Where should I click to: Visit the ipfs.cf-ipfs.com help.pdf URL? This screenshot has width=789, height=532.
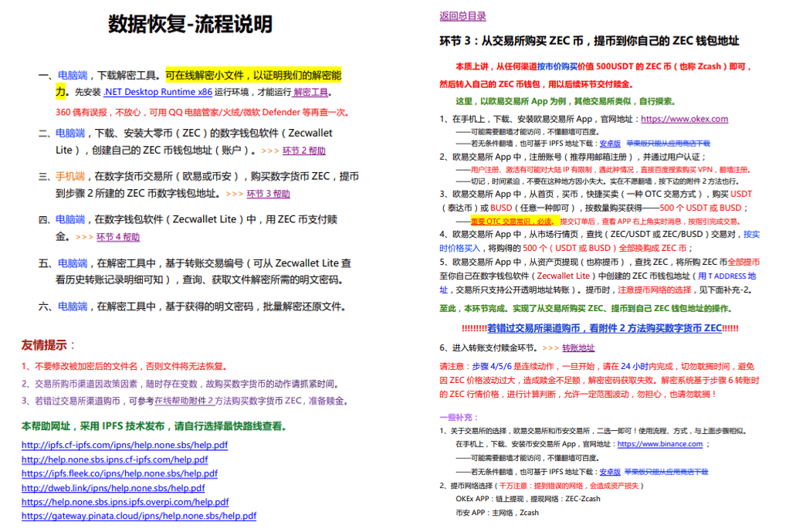click(x=124, y=446)
